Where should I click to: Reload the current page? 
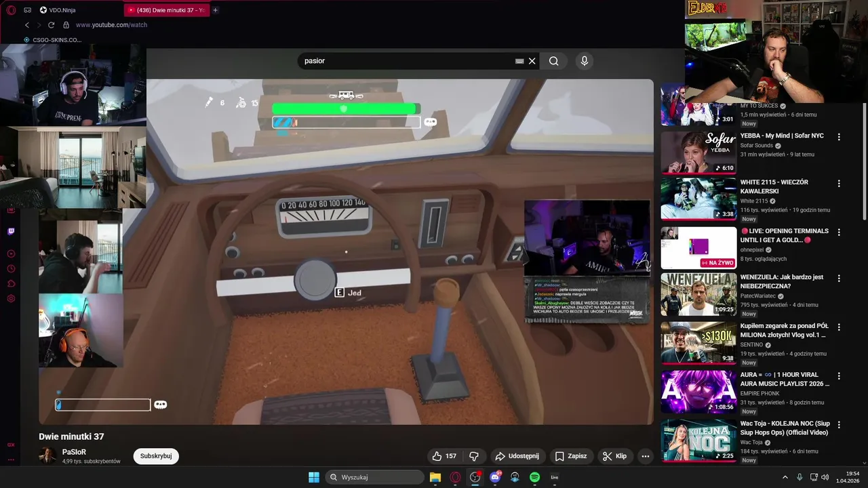pyautogui.click(x=51, y=25)
